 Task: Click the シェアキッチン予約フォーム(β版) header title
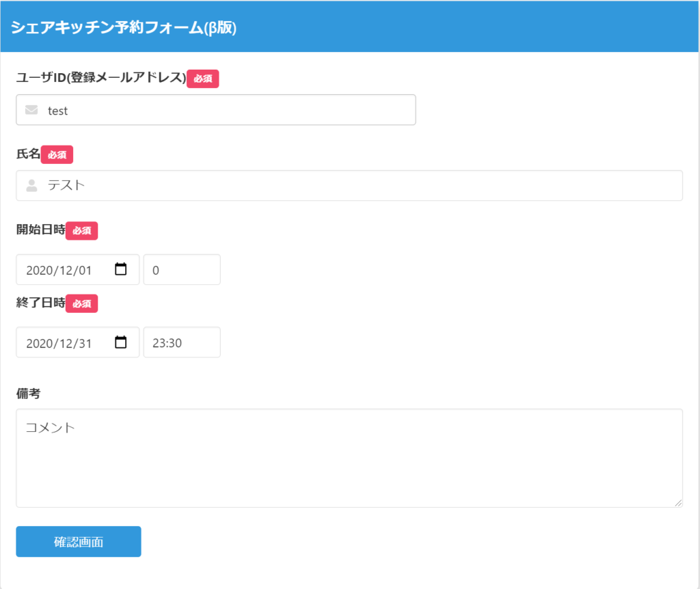point(124,27)
